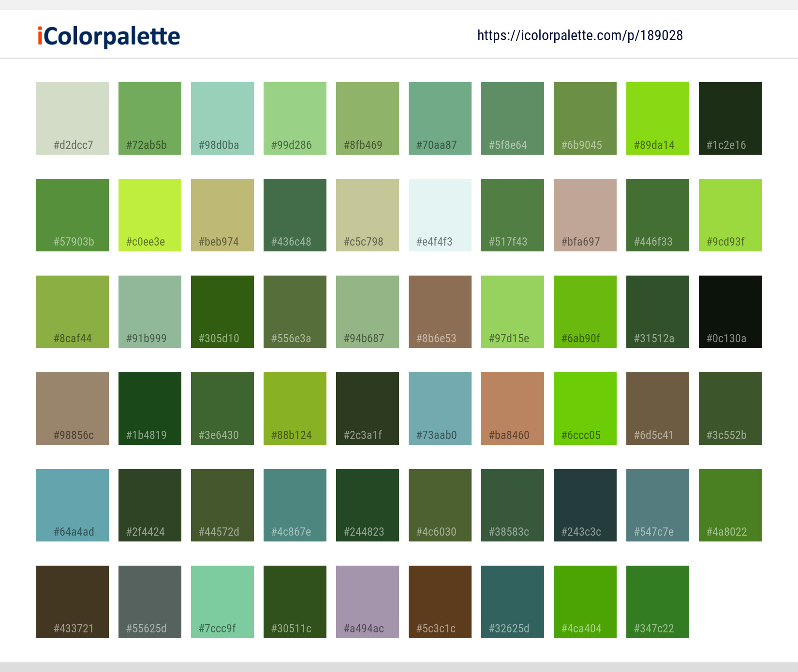
Task: Pick the #517f43 color swatch
Action: coord(513,215)
